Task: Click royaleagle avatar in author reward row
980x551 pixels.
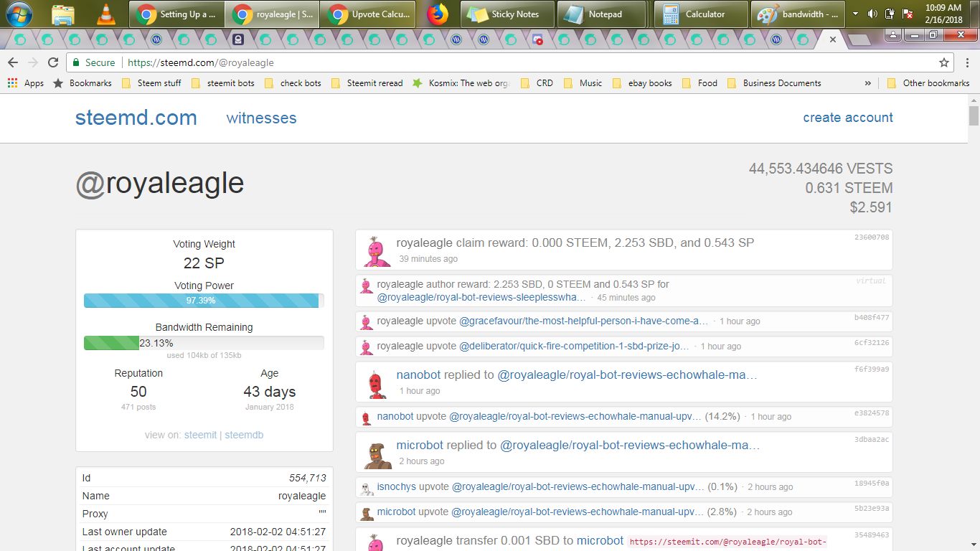Action: coord(366,286)
